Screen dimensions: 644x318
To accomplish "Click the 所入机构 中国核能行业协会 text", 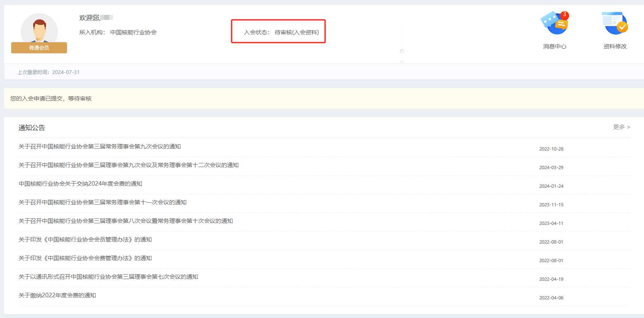I will coord(118,32).
